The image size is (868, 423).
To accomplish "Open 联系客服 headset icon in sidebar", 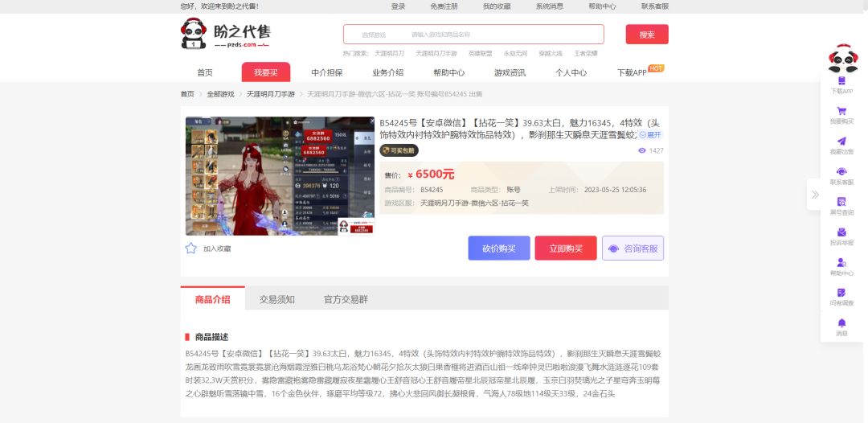I will (841, 171).
